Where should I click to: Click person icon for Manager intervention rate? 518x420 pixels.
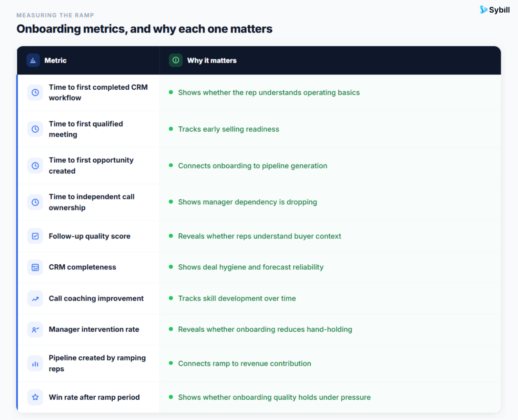tap(35, 329)
